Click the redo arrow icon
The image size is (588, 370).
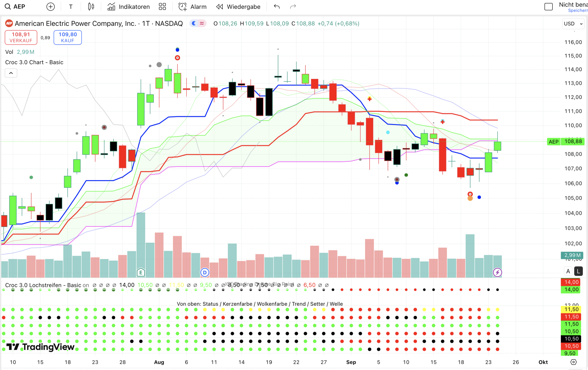click(x=293, y=7)
